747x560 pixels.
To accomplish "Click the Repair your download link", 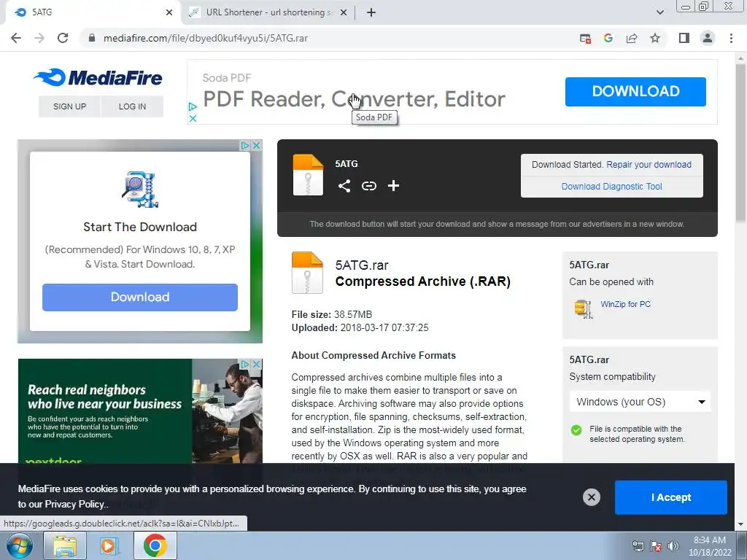I will 649,164.
